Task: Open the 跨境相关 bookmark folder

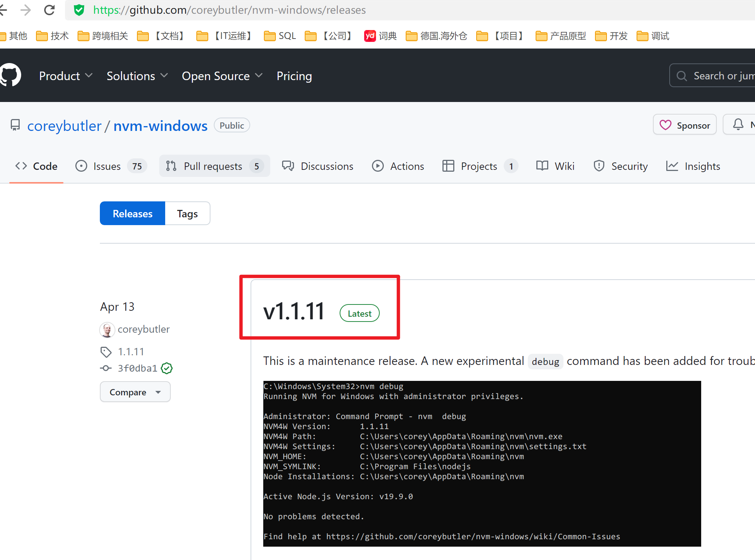Action: (102, 36)
